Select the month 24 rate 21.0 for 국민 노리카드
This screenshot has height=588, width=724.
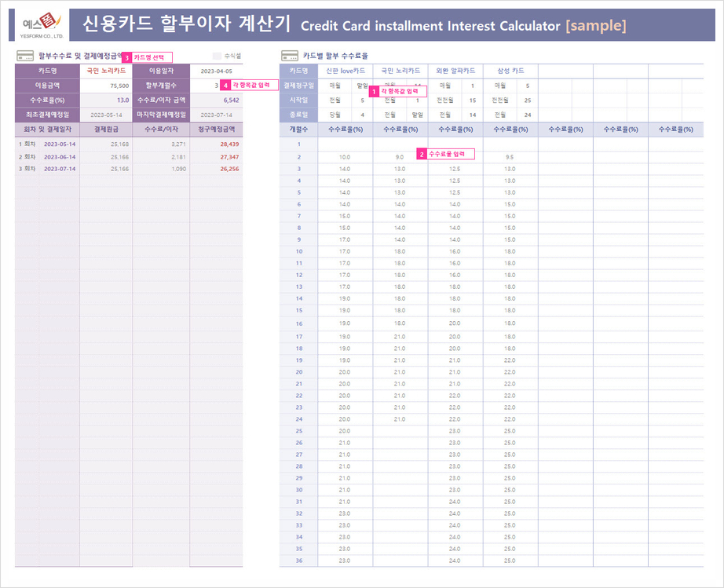[x=400, y=419]
